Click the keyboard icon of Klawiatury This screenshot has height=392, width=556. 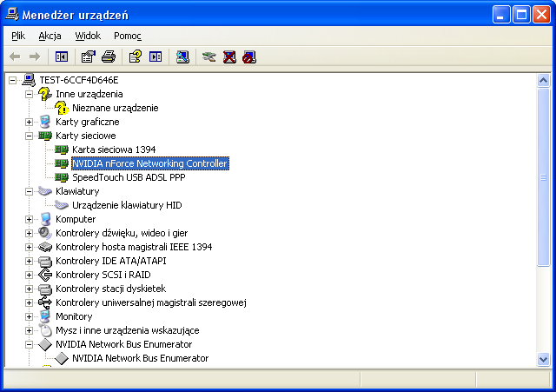coord(45,191)
